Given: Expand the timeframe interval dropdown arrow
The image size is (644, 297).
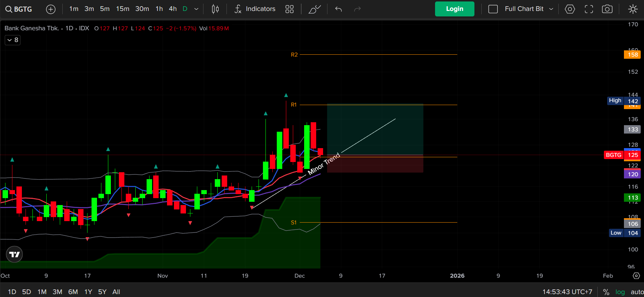Looking at the screenshot, I should pos(196,9).
